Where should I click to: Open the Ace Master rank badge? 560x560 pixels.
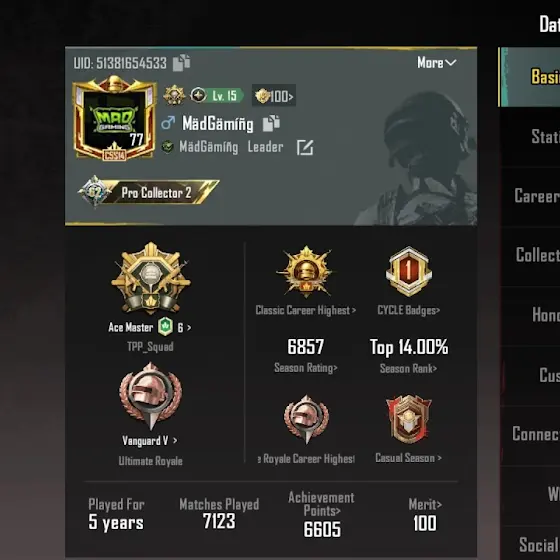(x=151, y=278)
